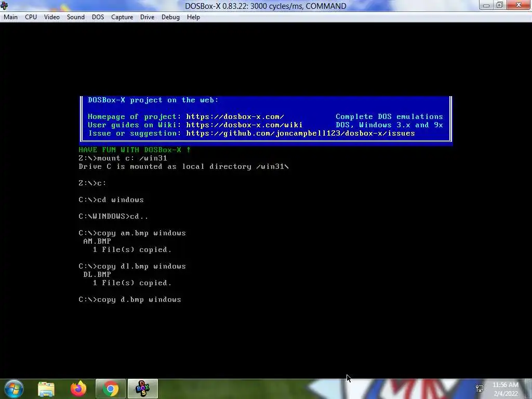Click the "AM.BMP" output line
The image size is (532, 399).
coord(97,241)
